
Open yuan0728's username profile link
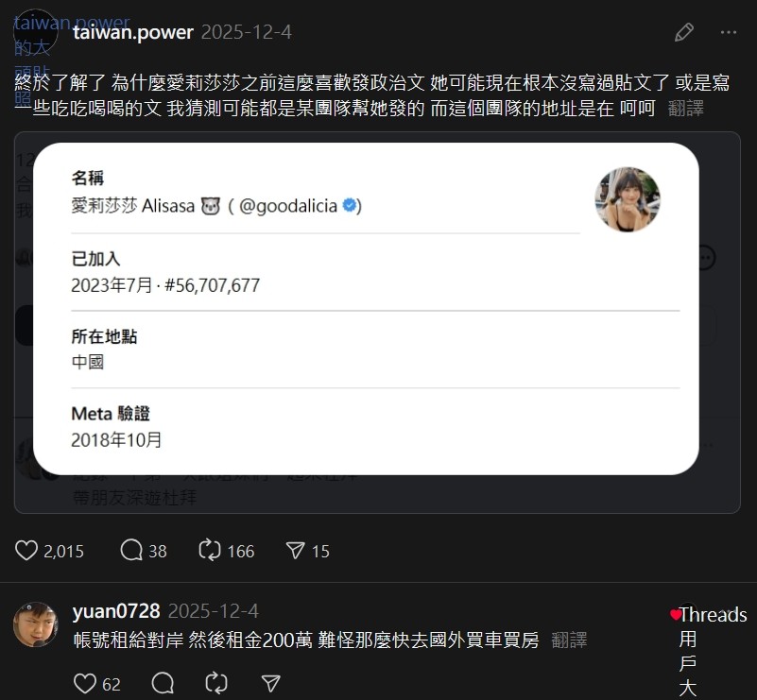116,611
